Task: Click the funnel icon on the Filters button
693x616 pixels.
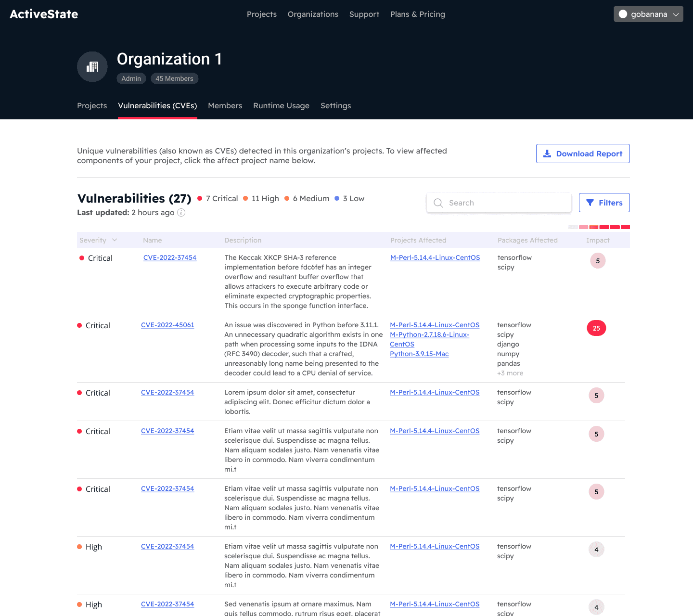Action: pos(590,203)
